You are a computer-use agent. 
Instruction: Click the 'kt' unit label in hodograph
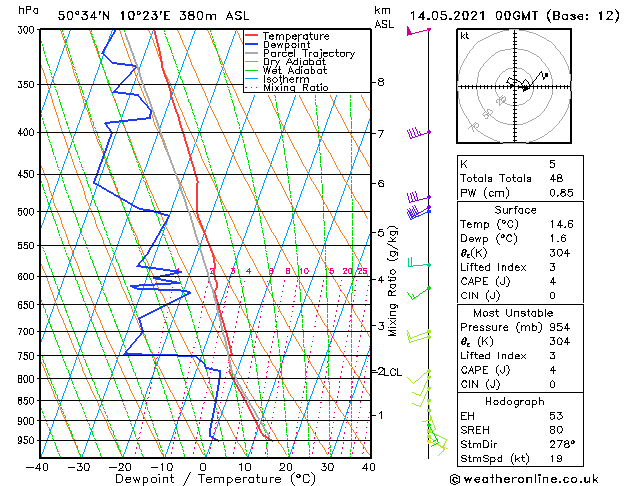click(x=465, y=36)
